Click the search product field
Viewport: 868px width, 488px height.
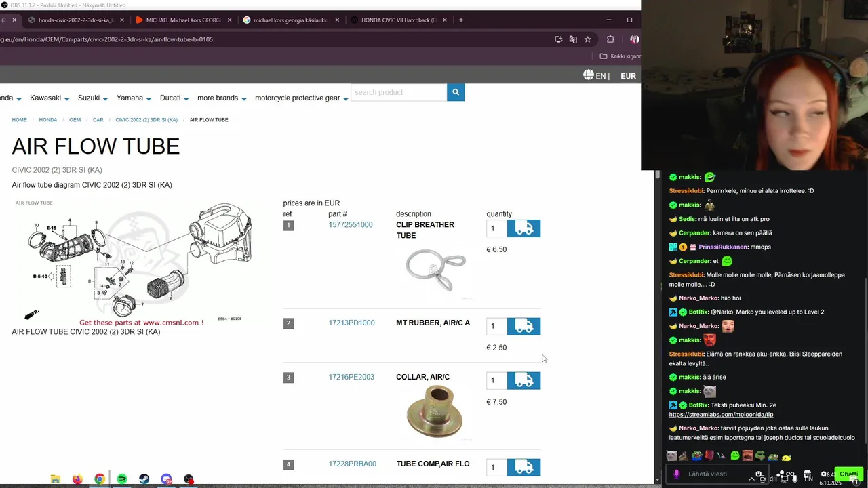[399, 92]
